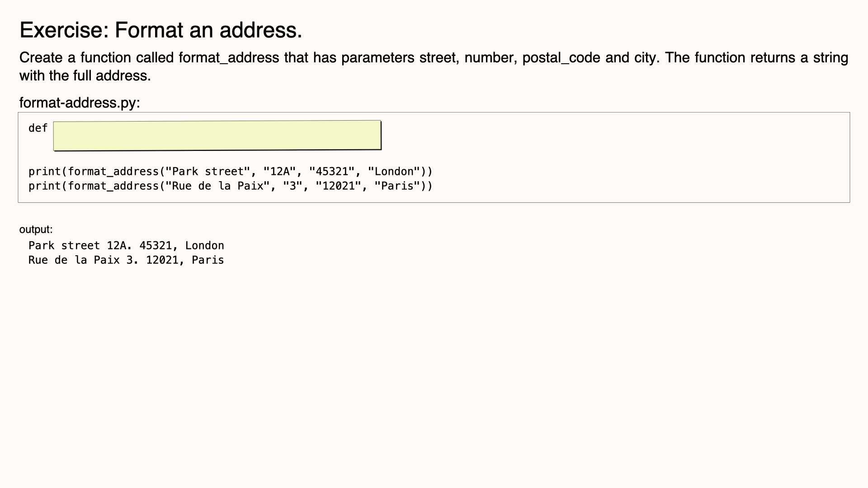868x488 pixels.
Task: Click the output: label
Action: pyautogui.click(x=36, y=230)
